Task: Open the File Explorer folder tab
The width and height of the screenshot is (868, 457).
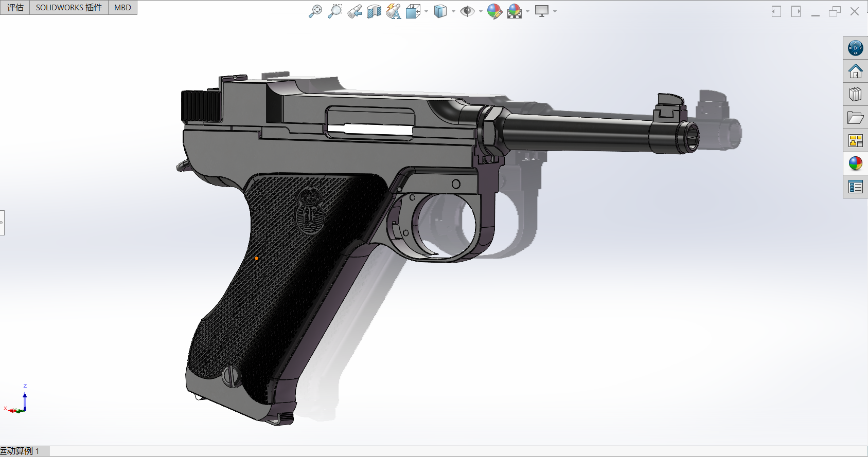Action: [x=856, y=118]
